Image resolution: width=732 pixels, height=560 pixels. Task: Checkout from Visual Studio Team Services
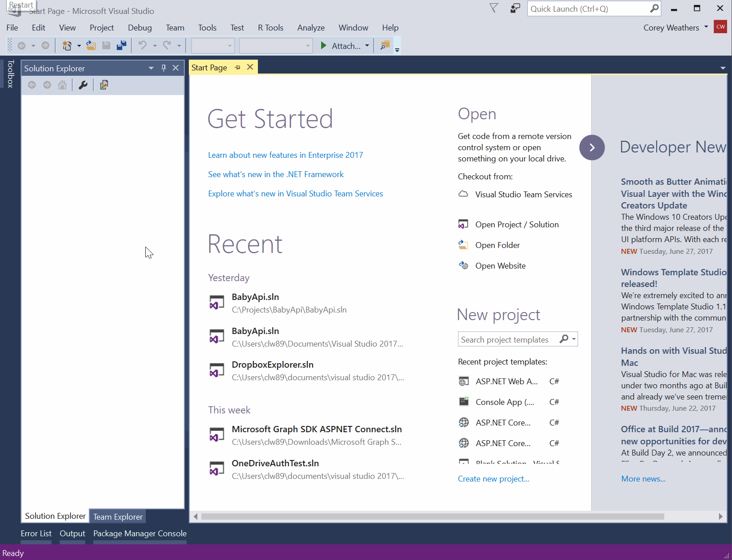coord(515,195)
